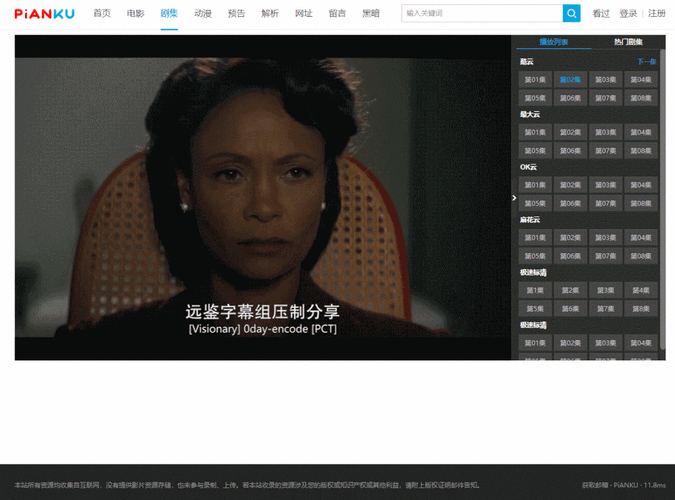675x500 pixels.
Task: Play 第07集 from the 麻花云 source
Action: [x=606, y=256]
